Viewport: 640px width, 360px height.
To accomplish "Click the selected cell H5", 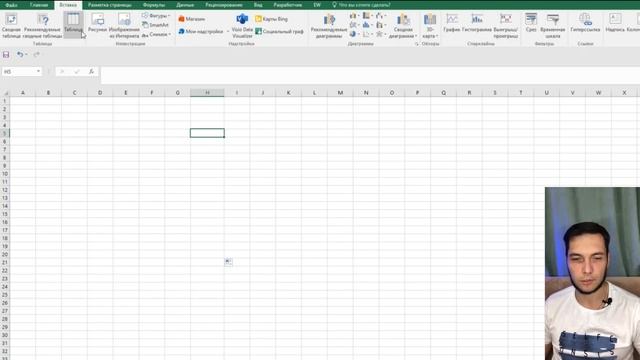I will coord(207,133).
